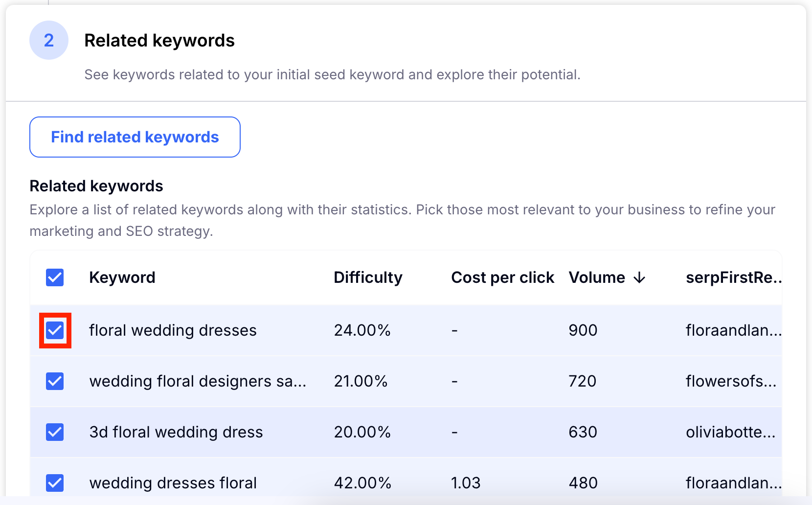Image resolution: width=812 pixels, height=505 pixels.
Task: Click the oliviabotte... SERP result cell
Action: click(730, 432)
